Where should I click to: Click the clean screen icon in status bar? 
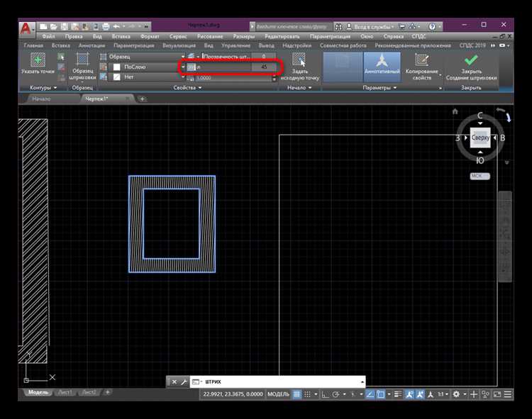click(497, 394)
